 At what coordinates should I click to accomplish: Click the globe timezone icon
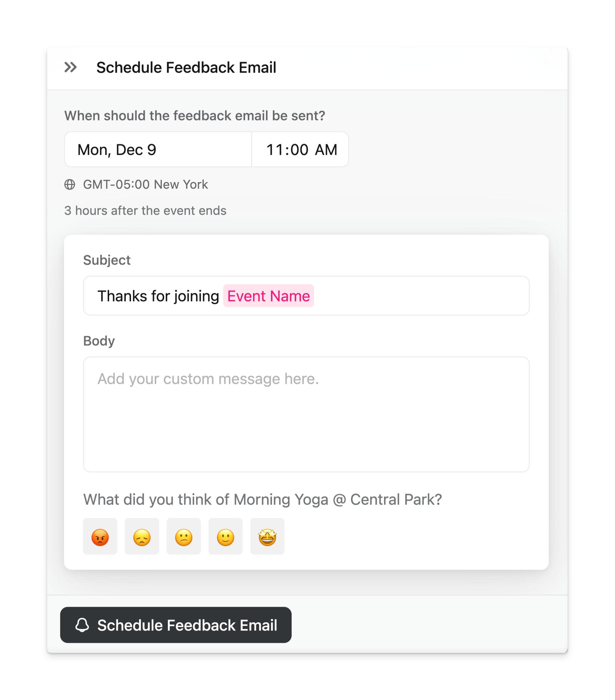pyautogui.click(x=70, y=185)
